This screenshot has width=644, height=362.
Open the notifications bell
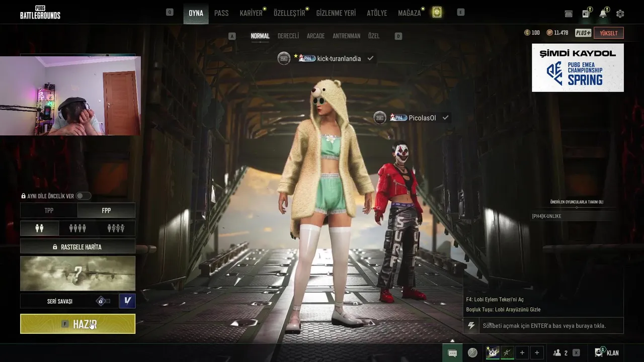603,14
